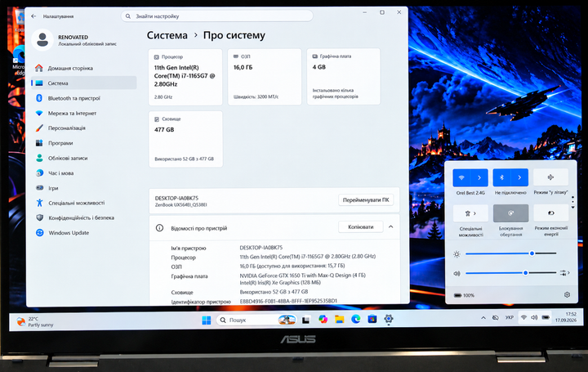The image size is (588, 372).
Task: Click the ZenBook model name text
Action: 180,205
